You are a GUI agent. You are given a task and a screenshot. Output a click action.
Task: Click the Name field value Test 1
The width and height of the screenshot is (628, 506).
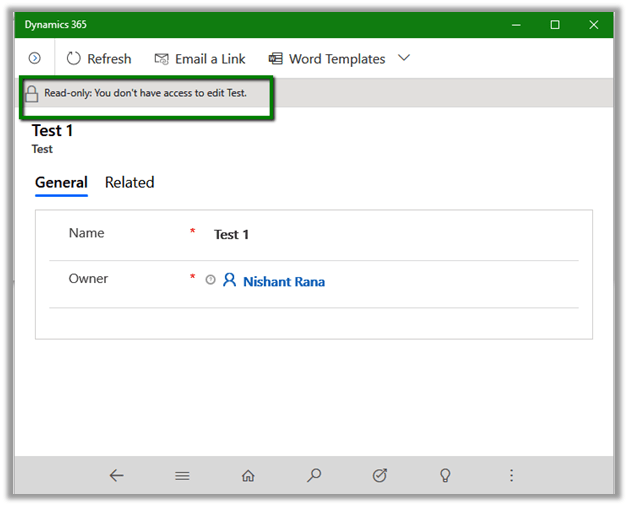pyautogui.click(x=231, y=234)
